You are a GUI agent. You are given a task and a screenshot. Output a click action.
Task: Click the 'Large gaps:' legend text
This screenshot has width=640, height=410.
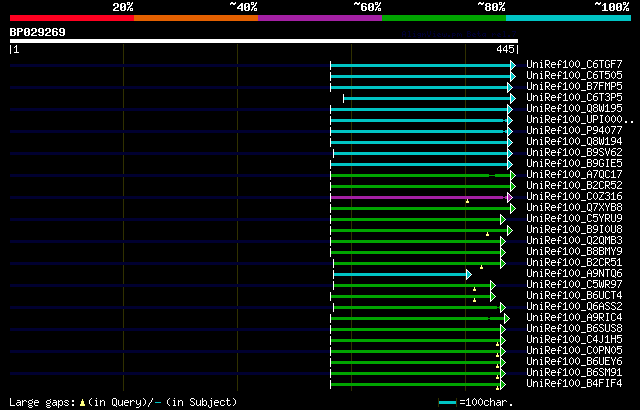(x=42, y=403)
